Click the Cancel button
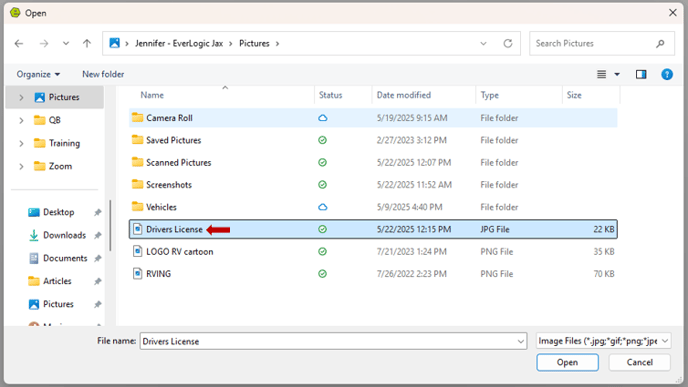Image resolution: width=688 pixels, height=387 pixels. 640,362
